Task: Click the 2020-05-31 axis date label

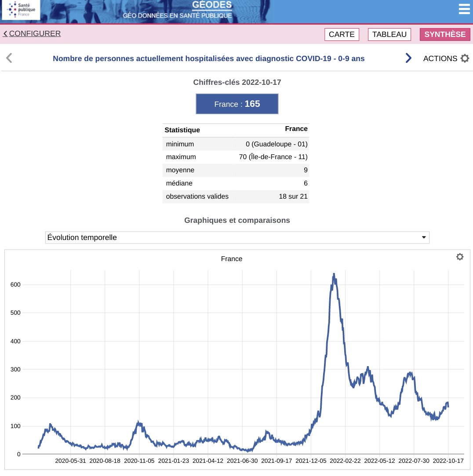Action: click(70, 461)
